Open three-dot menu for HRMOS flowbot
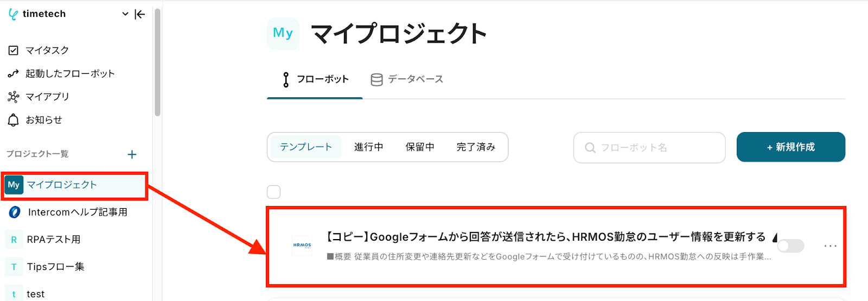The width and height of the screenshot is (868, 301). tap(830, 246)
